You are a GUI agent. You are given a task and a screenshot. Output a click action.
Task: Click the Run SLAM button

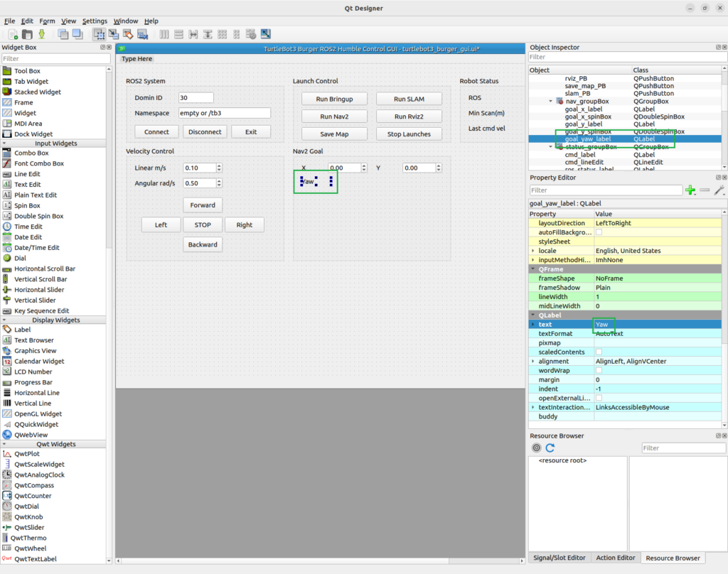409,99
